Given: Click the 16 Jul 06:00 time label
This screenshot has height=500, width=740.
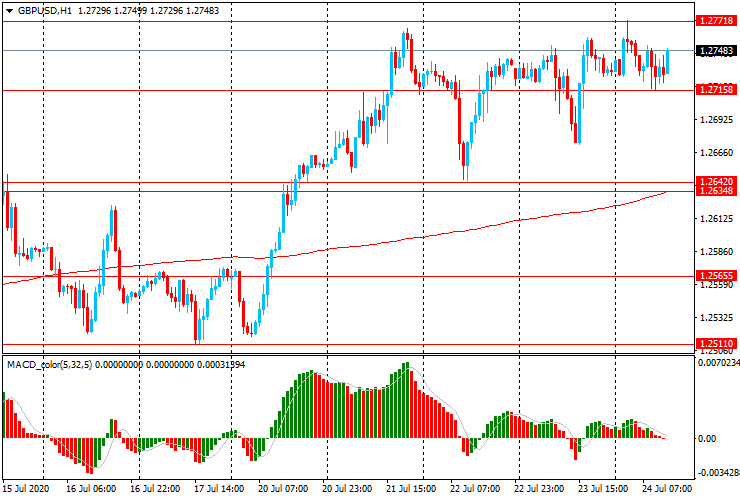Looking at the screenshot, I should pyautogui.click(x=91, y=488).
